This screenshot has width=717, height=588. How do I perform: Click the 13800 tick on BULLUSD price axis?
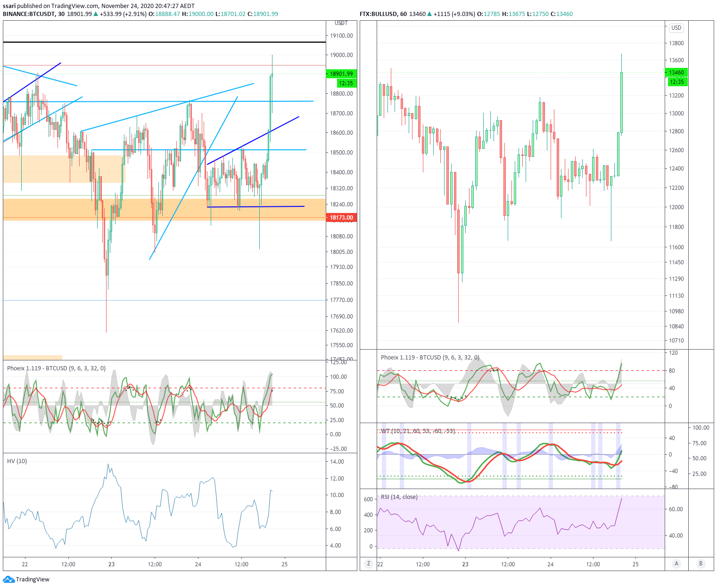pyautogui.click(x=676, y=43)
